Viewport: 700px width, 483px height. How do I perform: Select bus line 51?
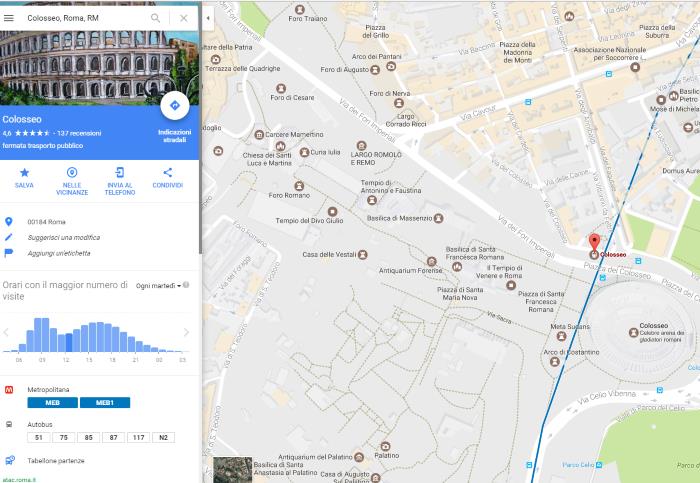(39, 437)
